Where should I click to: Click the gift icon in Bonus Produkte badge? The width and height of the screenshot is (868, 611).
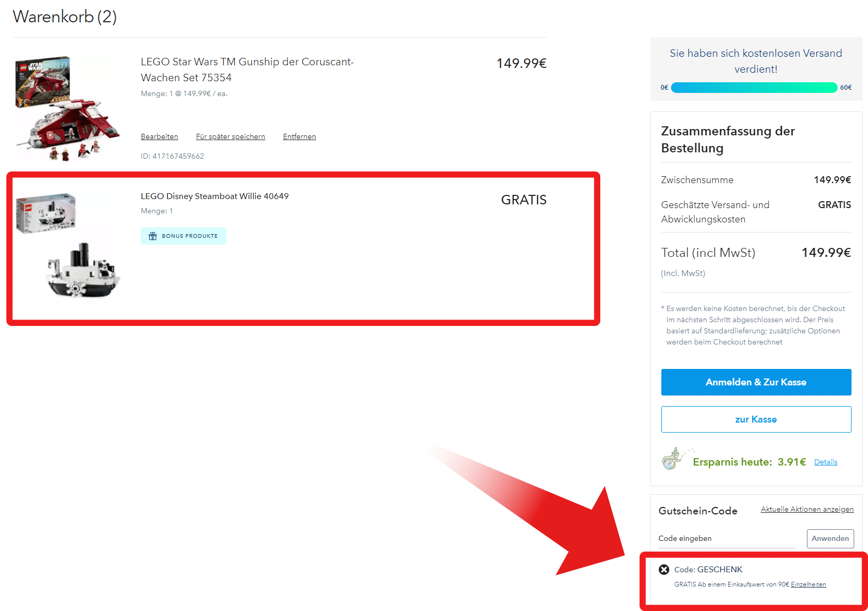(152, 236)
